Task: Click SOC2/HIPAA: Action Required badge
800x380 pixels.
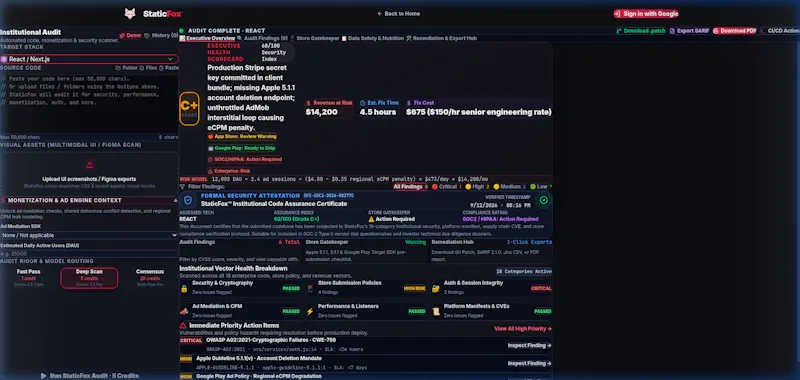Action: [244, 159]
